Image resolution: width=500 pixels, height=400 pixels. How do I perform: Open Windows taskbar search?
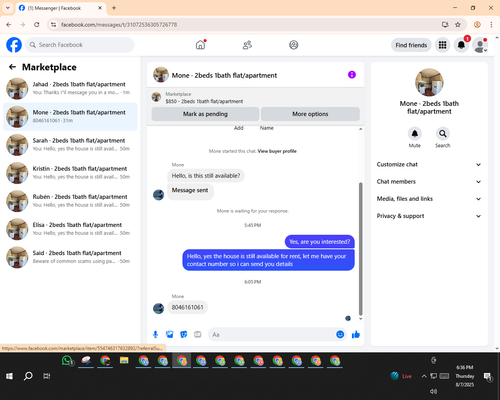[x=28, y=376]
